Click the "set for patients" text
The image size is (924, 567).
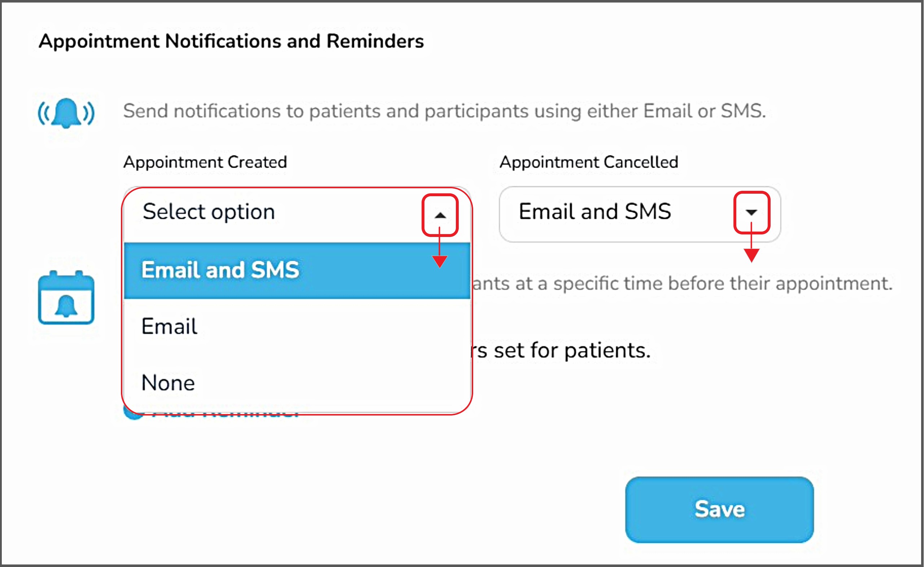563,351
